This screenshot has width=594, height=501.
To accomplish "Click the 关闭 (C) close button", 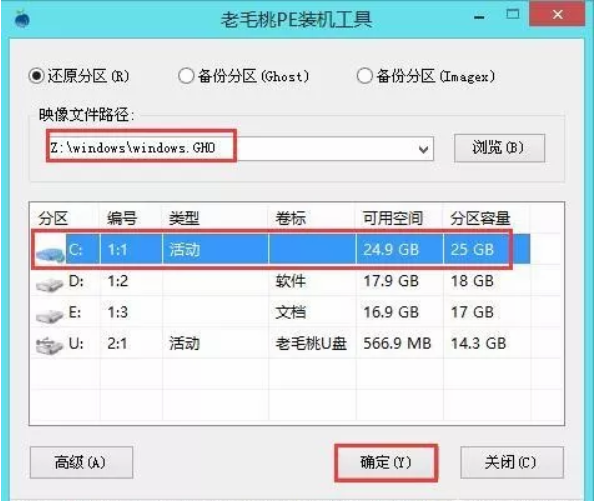I will [511, 462].
